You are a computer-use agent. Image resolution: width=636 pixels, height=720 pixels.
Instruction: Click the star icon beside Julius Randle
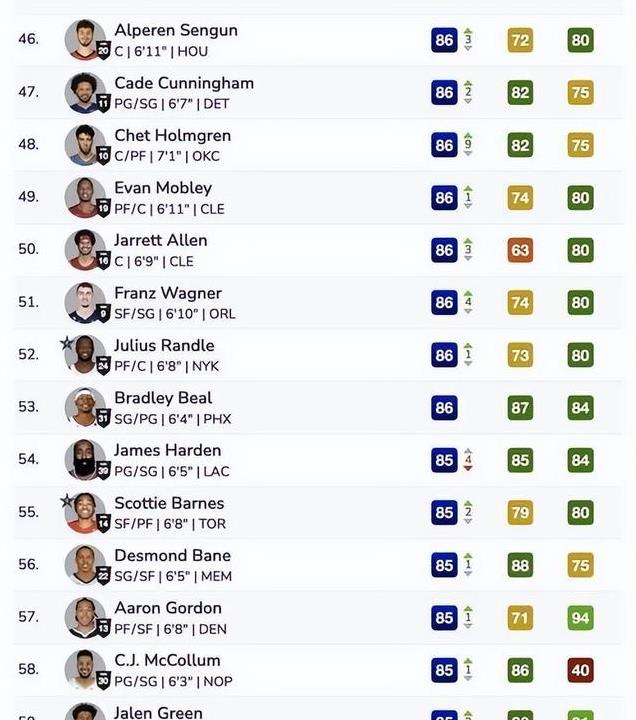click(67, 343)
